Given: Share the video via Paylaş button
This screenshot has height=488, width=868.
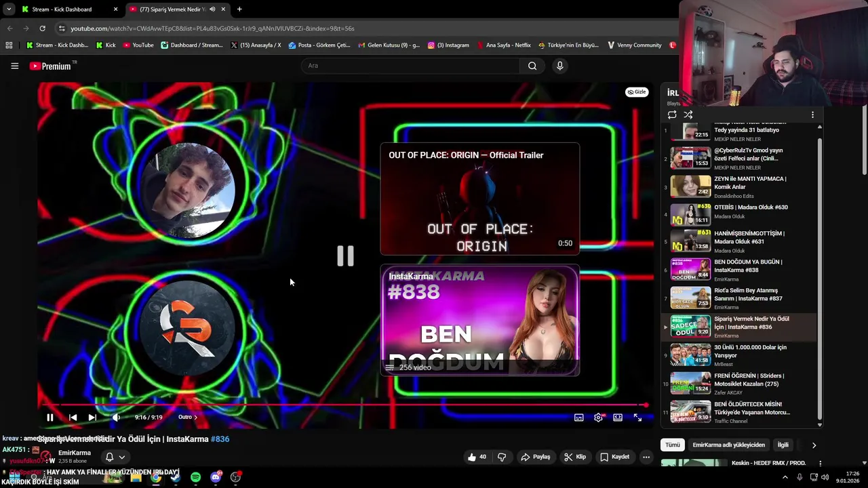Looking at the screenshot, I should click(x=535, y=457).
